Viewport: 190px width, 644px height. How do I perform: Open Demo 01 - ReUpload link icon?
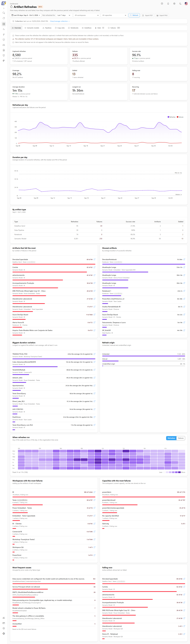[184, 634]
